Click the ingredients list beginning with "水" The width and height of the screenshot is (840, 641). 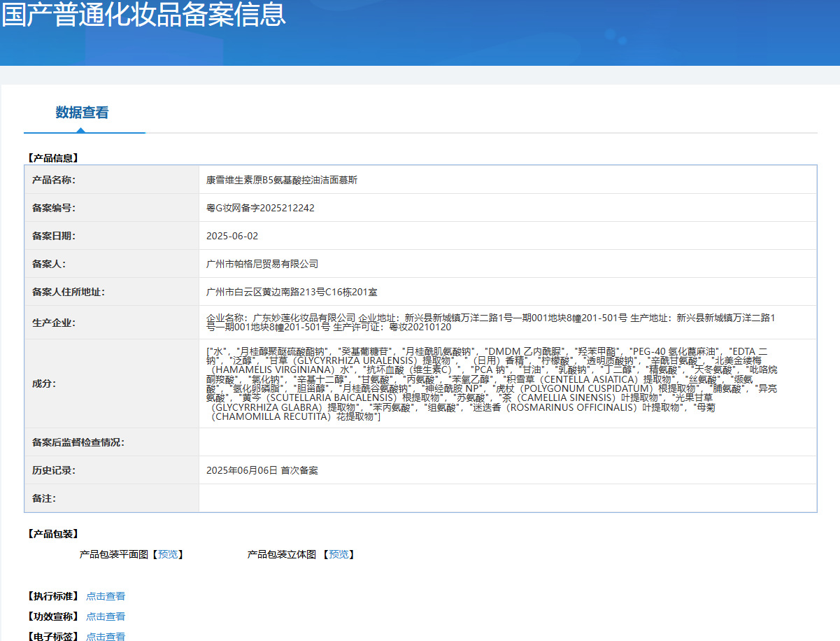pos(492,383)
